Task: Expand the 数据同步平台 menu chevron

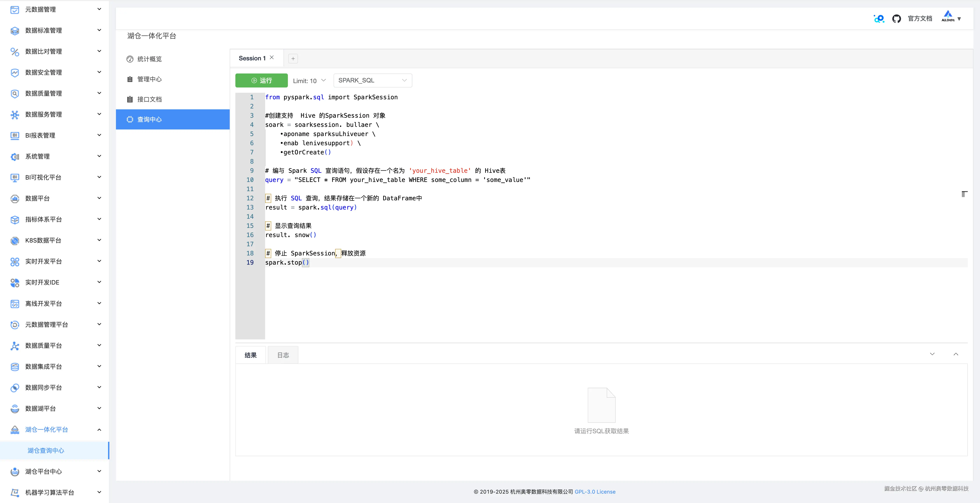Action: point(99,387)
